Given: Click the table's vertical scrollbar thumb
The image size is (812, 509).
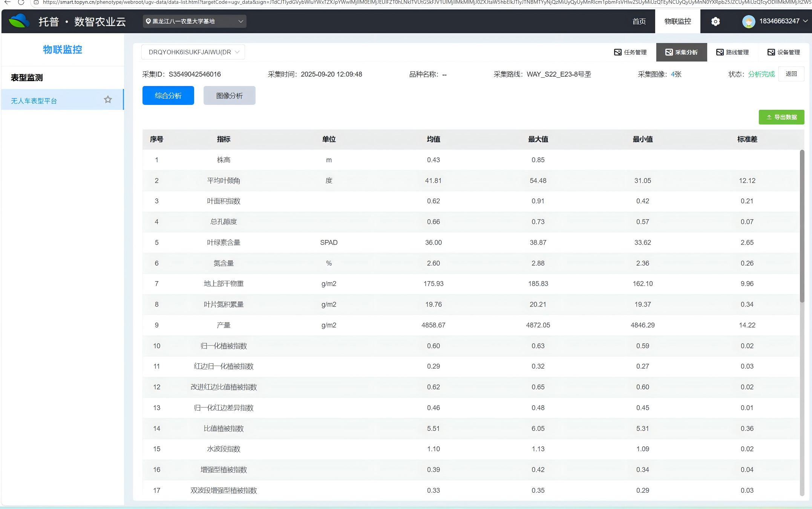Looking at the screenshot, I should point(802,226).
